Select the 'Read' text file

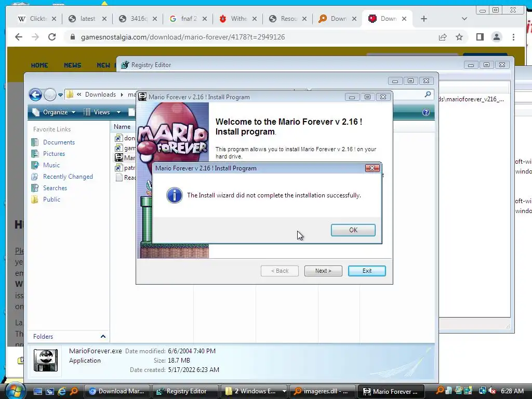point(125,178)
